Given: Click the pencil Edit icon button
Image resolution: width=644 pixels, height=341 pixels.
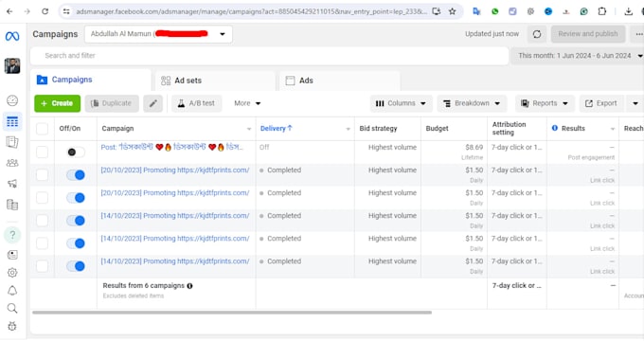Looking at the screenshot, I should (153, 103).
